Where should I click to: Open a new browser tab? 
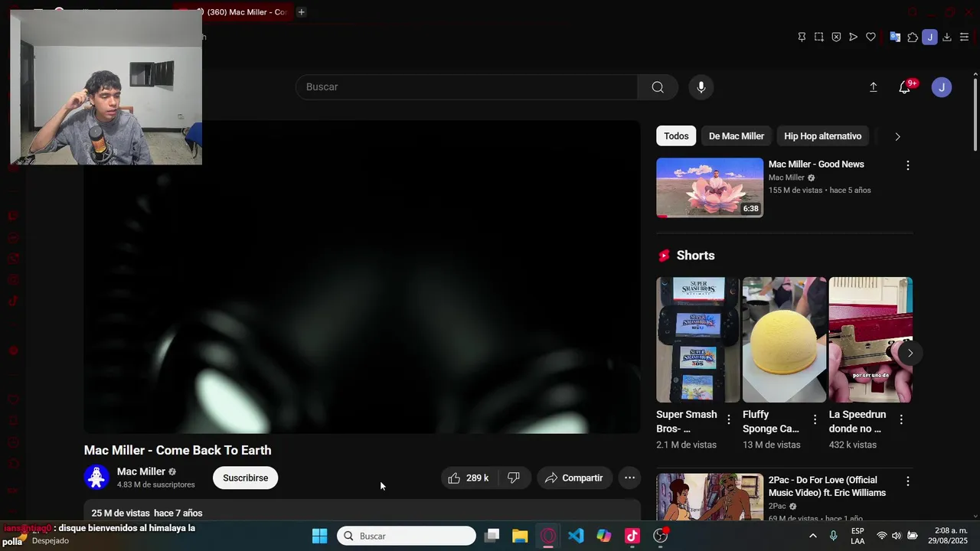(301, 12)
